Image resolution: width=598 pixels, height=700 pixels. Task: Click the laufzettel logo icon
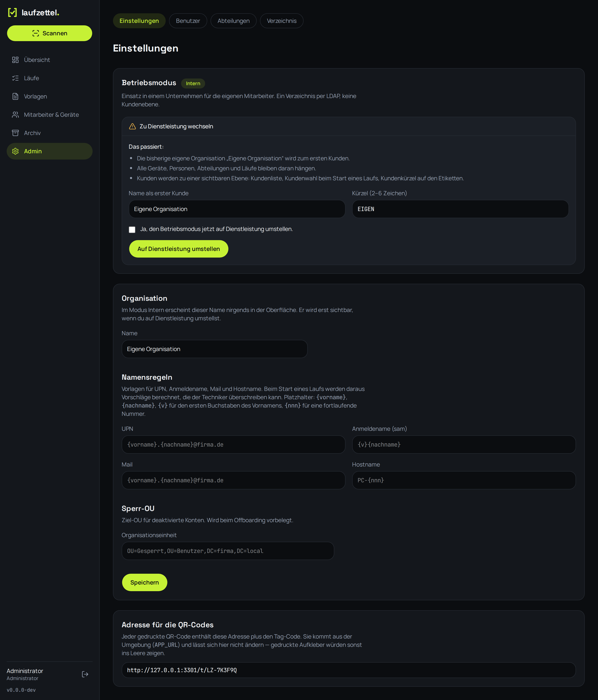click(12, 12)
